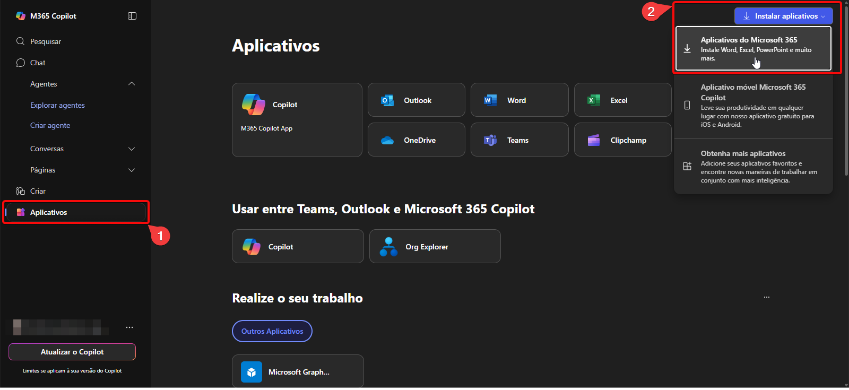Open the Criar agente link
The height and width of the screenshot is (390, 849).
pyautogui.click(x=50, y=125)
